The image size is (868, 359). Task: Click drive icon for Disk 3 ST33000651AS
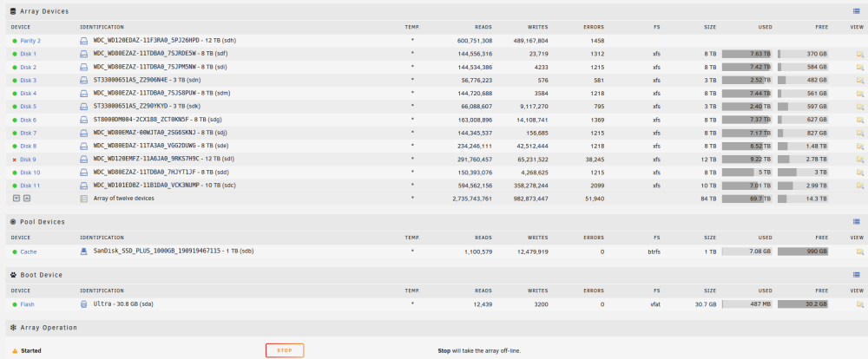click(84, 80)
